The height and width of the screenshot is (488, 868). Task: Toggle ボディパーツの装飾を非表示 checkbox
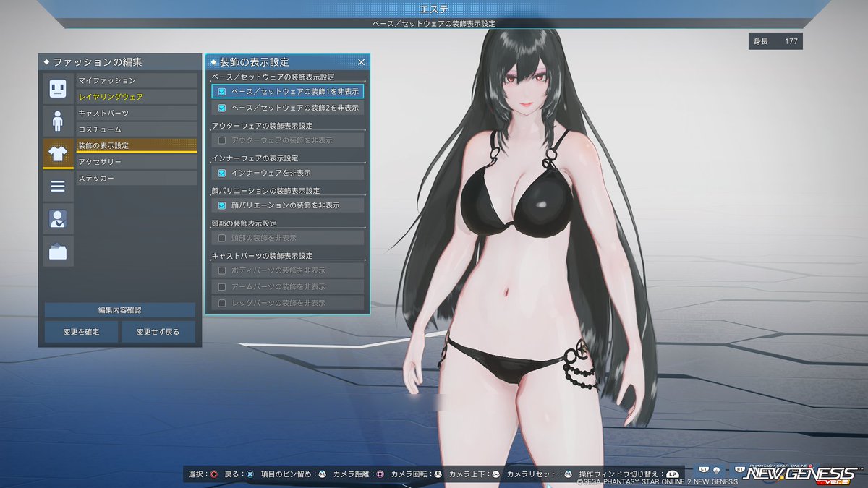222,270
